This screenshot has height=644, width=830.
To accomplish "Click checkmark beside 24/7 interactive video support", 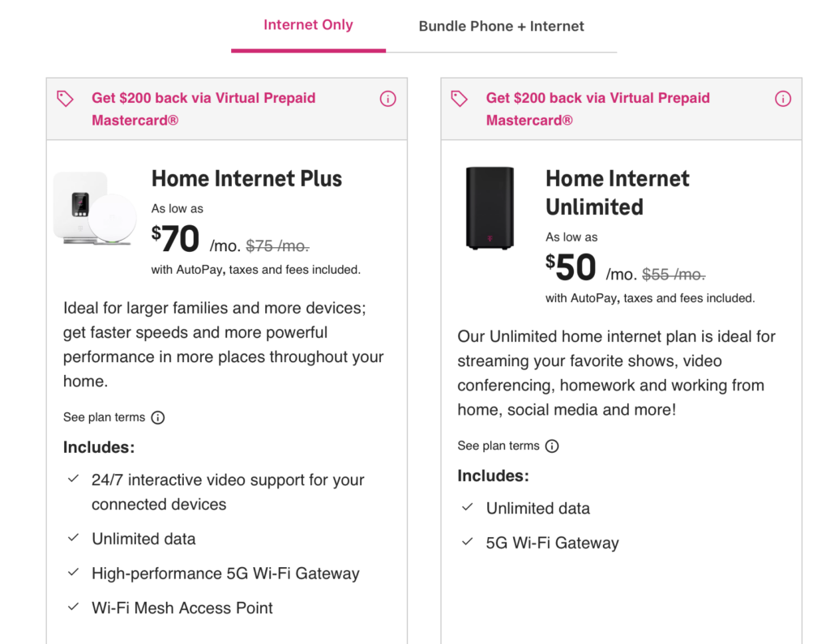I will coord(74,480).
